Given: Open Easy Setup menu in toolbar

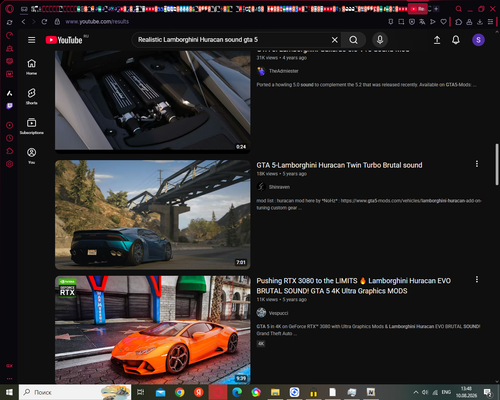Looking at the screenshot, I should [x=490, y=22].
